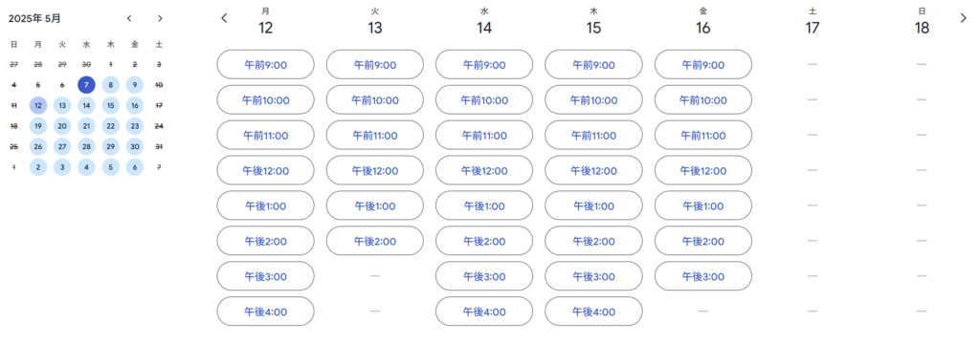Book 午前10:00 slot on Tuesday 13

375,99
